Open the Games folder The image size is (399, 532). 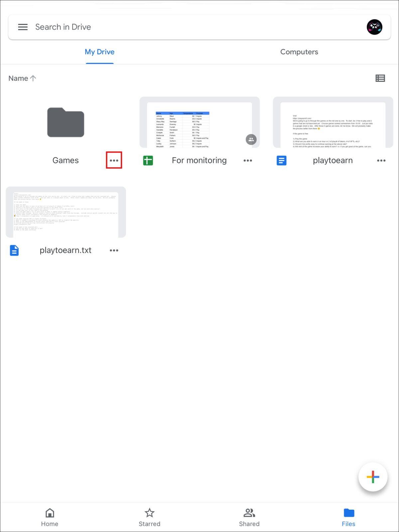pos(66,123)
